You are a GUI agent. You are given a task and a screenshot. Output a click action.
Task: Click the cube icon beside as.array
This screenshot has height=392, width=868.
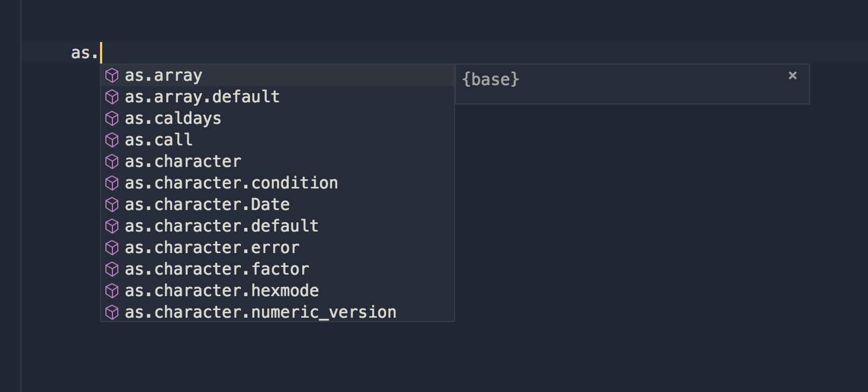coord(112,75)
